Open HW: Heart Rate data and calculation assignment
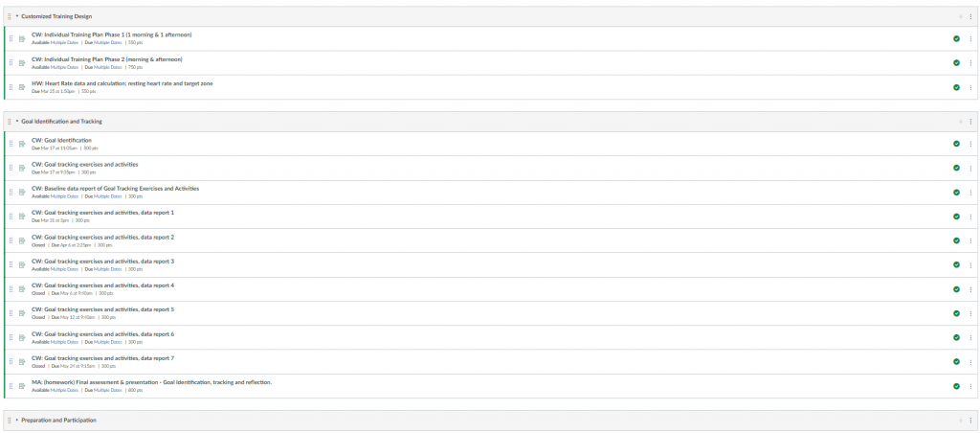Screen dimensions: 980x433 [x=122, y=83]
